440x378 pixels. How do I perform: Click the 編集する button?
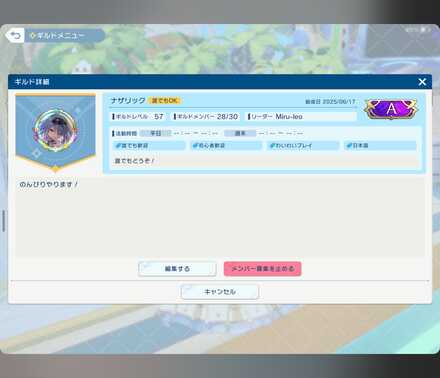[x=177, y=269]
